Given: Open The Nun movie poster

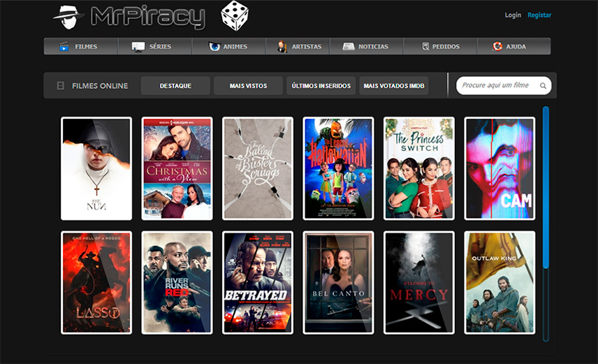Looking at the screenshot, I should 96,168.
